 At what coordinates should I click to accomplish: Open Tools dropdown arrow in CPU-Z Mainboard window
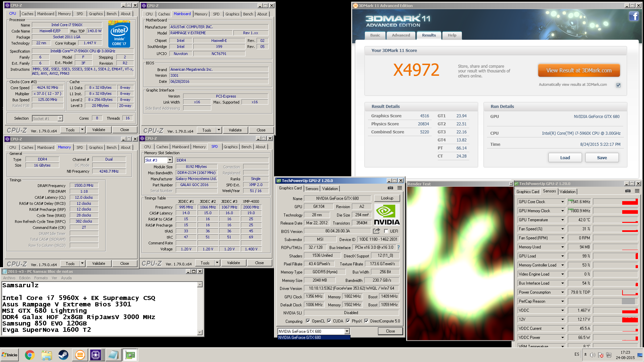tap(219, 130)
